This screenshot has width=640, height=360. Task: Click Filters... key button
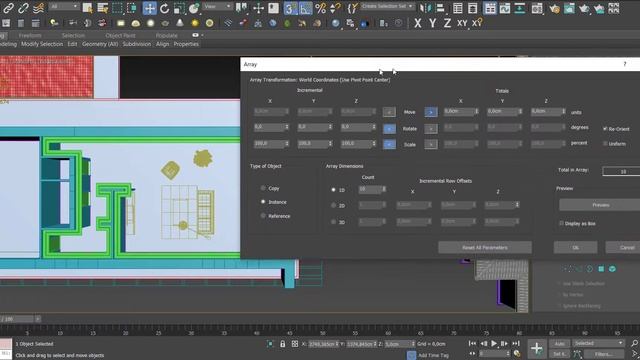(603, 354)
